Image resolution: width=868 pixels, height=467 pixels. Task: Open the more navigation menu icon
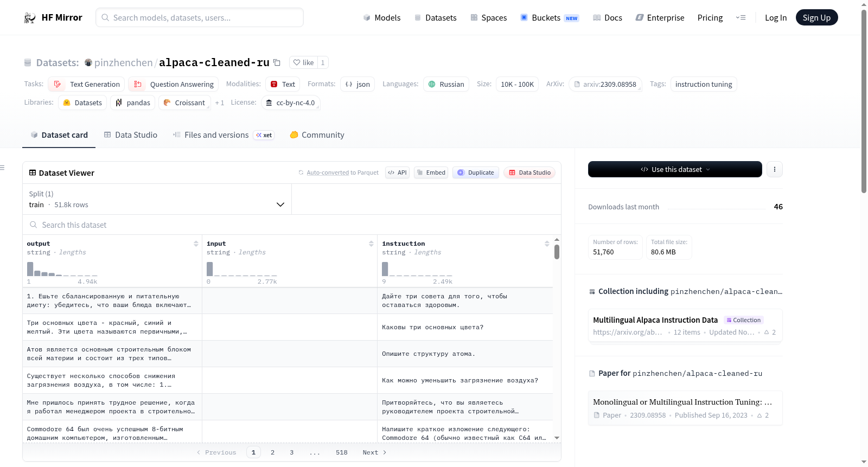tap(741, 18)
